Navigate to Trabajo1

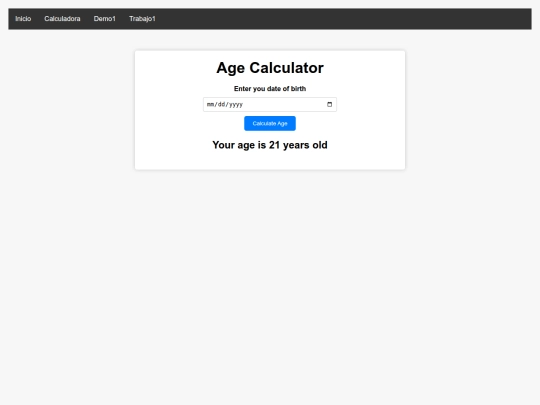point(142,19)
